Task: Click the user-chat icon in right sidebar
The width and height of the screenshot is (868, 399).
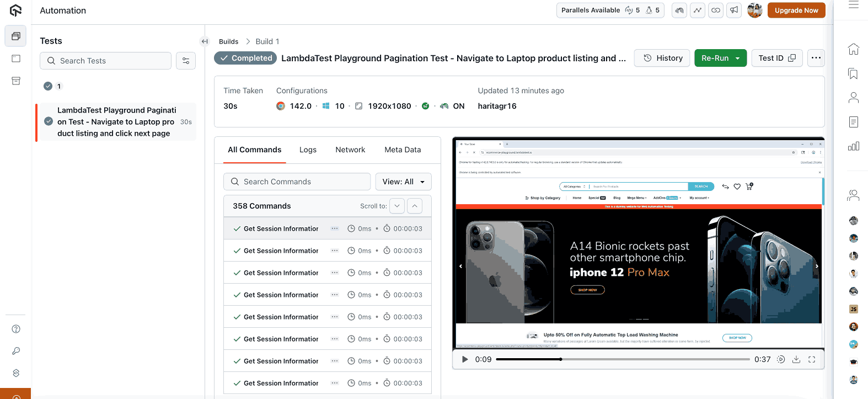Action: [x=853, y=195]
